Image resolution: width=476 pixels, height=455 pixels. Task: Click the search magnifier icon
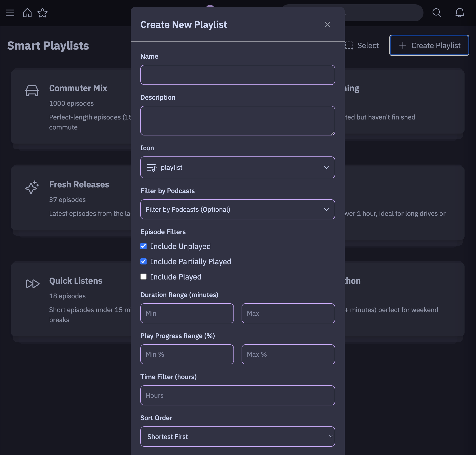pyautogui.click(x=437, y=13)
